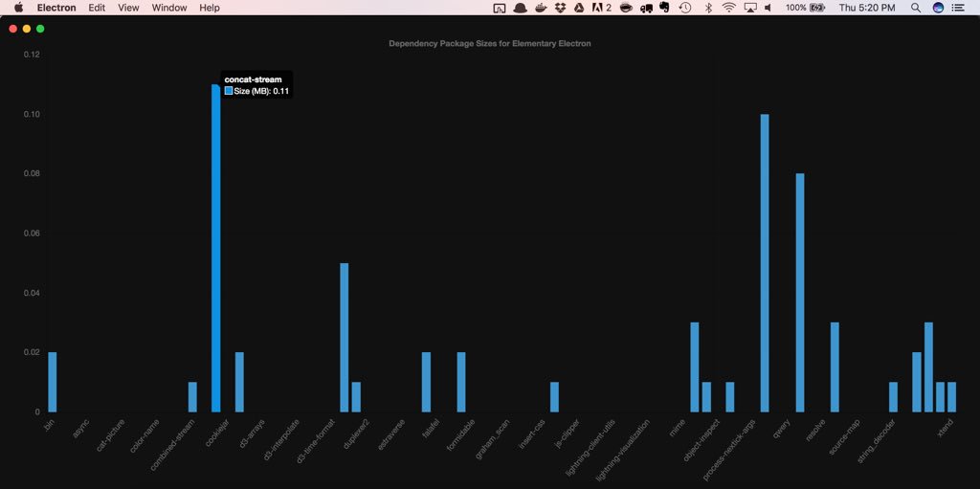
Task: Click the tall process-nextick-args bar
Action: tap(765, 263)
